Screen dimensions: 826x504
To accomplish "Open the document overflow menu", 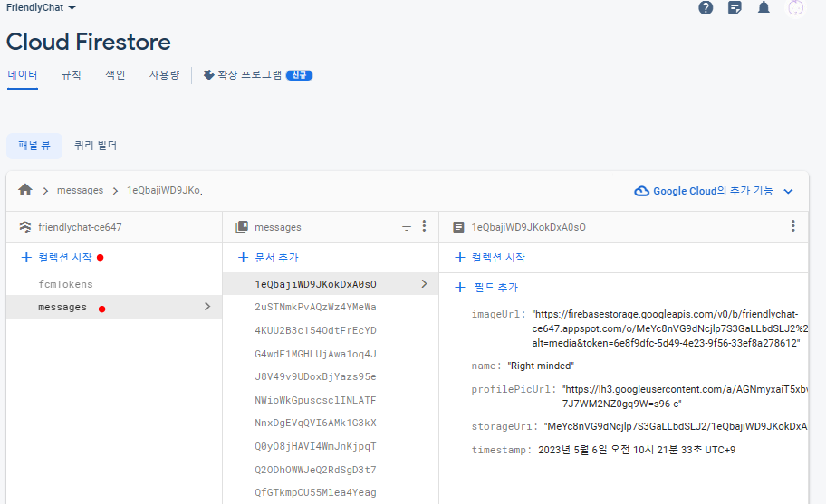I will 792,226.
